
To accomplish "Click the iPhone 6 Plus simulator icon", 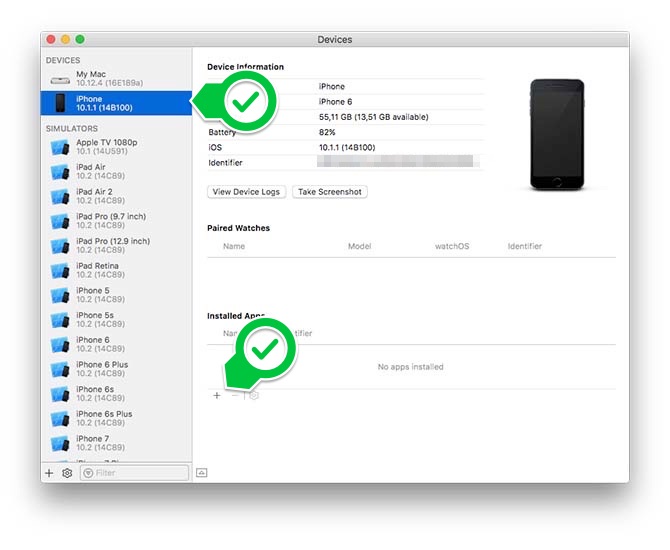I will 60,370.
